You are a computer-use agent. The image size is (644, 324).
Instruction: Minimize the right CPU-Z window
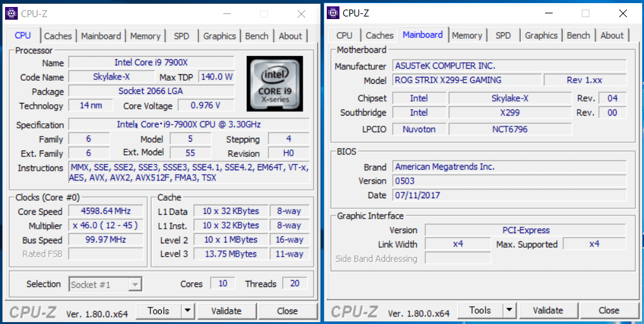(549, 13)
